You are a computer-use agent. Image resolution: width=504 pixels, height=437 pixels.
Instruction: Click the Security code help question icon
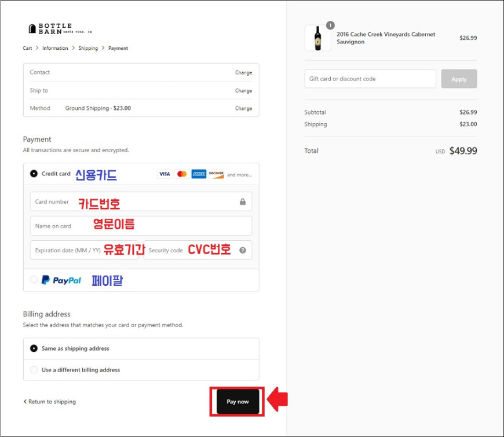coord(243,250)
